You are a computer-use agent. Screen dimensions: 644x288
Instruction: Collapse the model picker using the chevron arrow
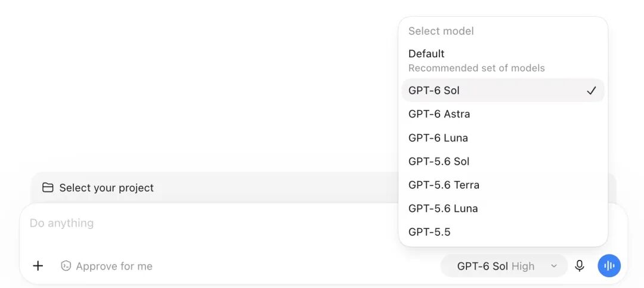(x=554, y=266)
